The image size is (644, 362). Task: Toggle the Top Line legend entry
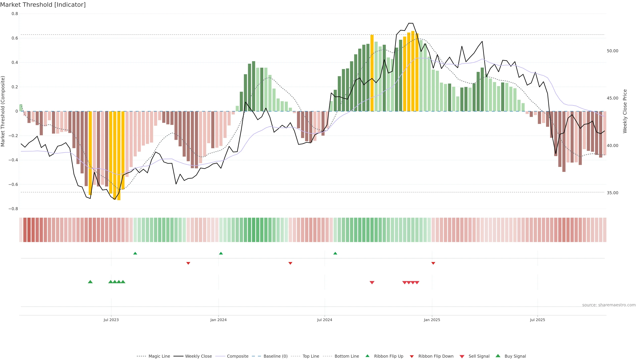(311, 356)
